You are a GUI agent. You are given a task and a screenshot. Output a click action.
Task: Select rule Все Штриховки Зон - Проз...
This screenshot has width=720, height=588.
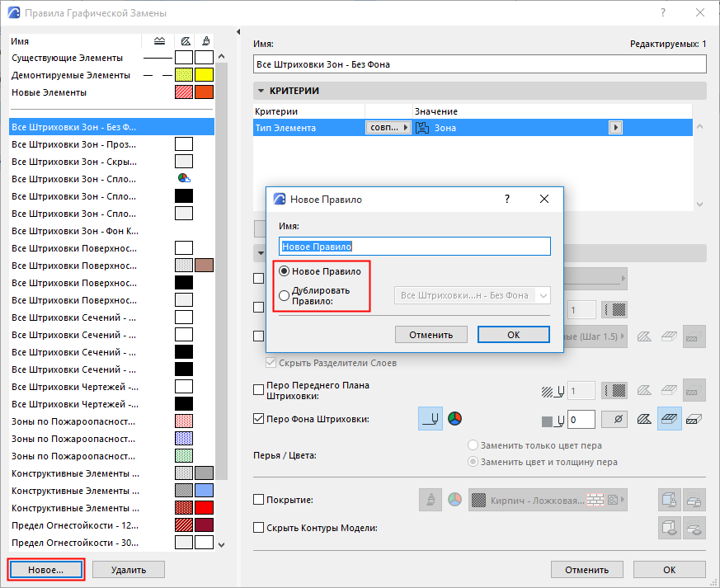click(111, 144)
